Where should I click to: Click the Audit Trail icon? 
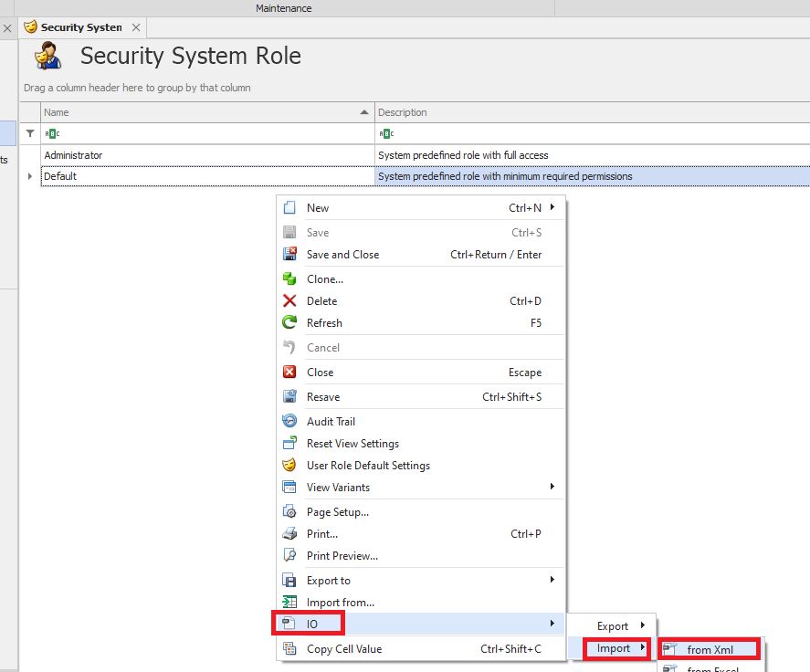click(289, 422)
